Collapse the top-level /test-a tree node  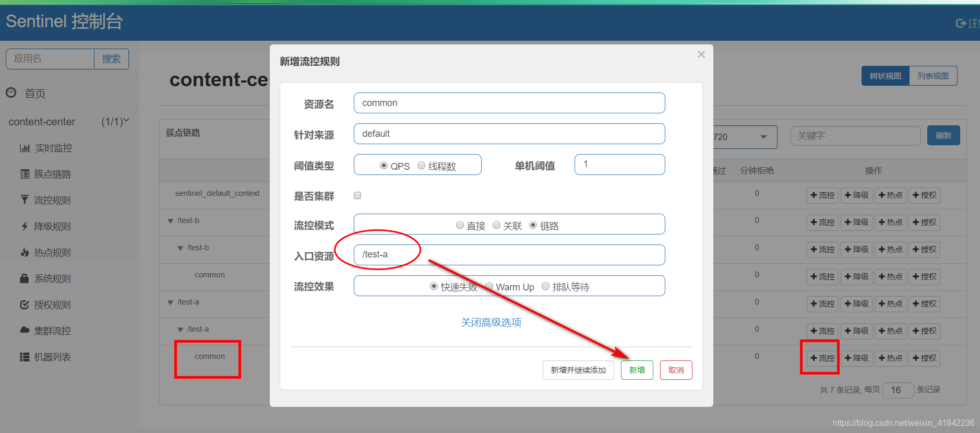tap(170, 302)
